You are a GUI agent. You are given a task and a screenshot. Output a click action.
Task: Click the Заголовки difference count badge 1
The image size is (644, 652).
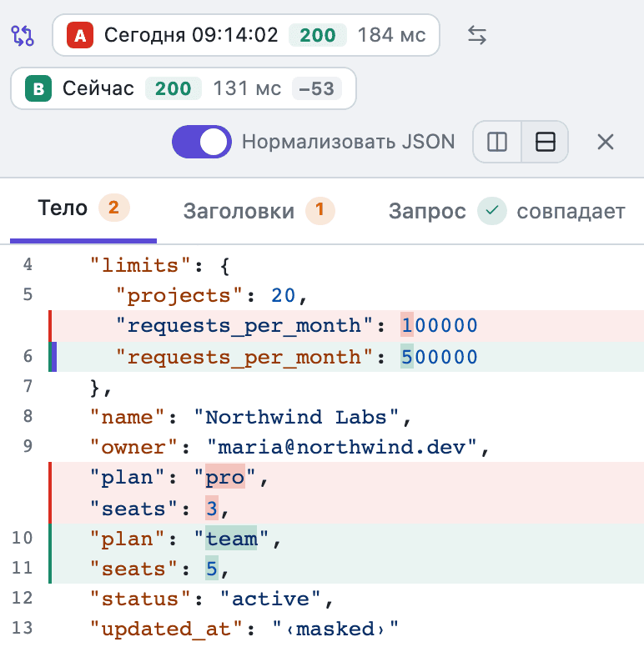(320, 210)
